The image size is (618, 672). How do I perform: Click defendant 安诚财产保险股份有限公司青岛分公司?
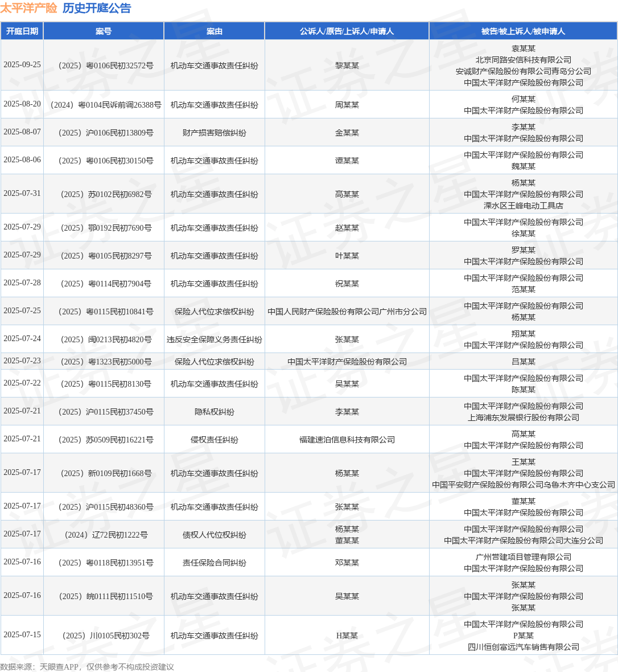click(x=524, y=71)
